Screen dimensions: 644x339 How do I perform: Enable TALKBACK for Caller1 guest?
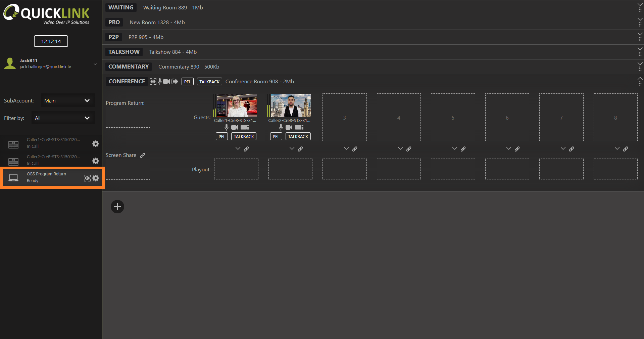coord(244,136)
